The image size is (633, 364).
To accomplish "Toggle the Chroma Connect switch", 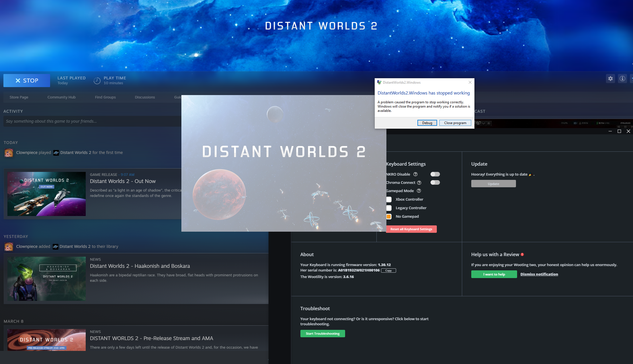I will pos(435,182).
